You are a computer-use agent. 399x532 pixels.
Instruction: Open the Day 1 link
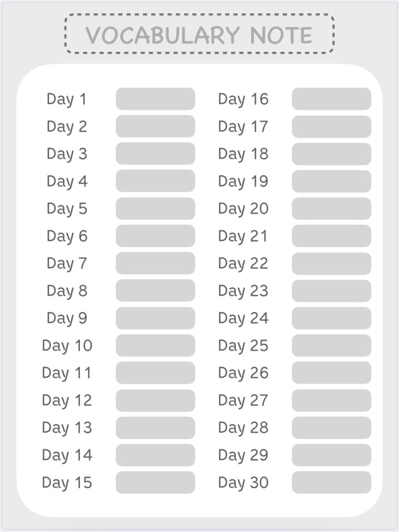point(66,99)
